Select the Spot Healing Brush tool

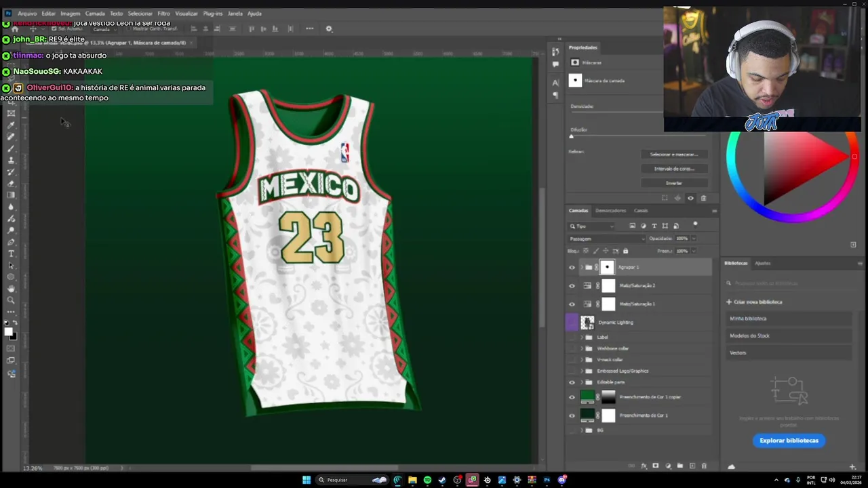click(11, 136)
